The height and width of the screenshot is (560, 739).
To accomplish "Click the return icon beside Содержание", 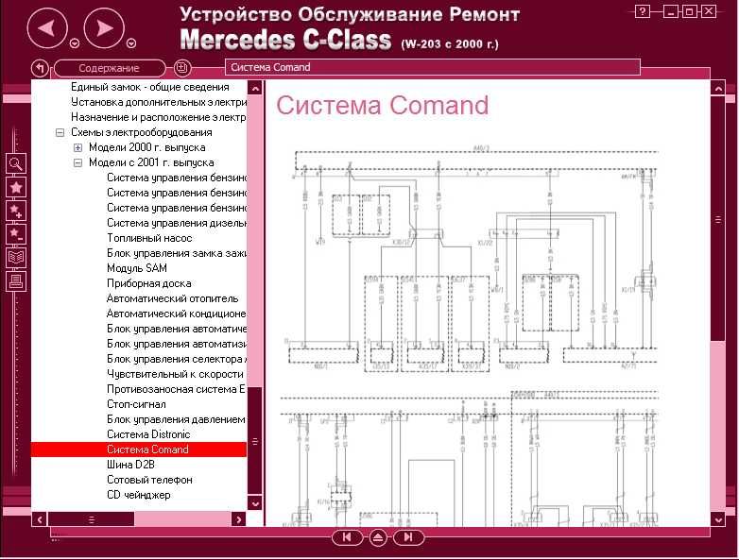I will pos(40,68).
